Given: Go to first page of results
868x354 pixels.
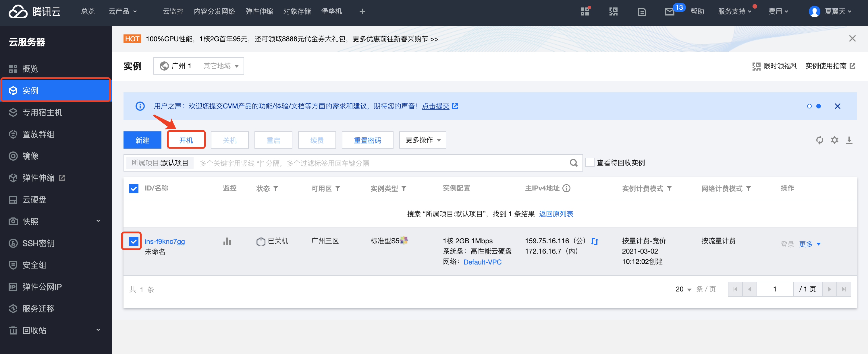Looking at the screenshot, I should 735,289.
